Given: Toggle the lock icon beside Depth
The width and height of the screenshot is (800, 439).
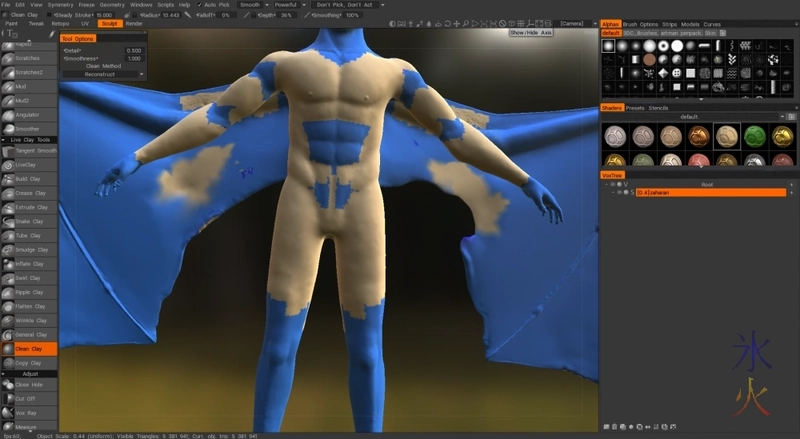Looking at the screenshot, I should coord(253,15).
